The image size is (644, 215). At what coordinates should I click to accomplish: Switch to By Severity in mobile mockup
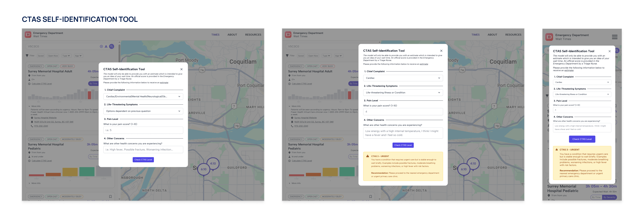coord(609,197)
